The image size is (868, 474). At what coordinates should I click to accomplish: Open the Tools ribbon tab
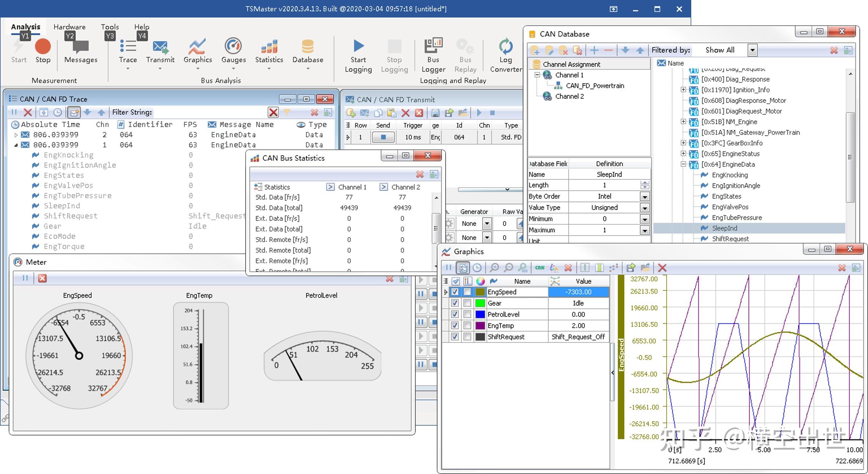[x=110, y=27]
